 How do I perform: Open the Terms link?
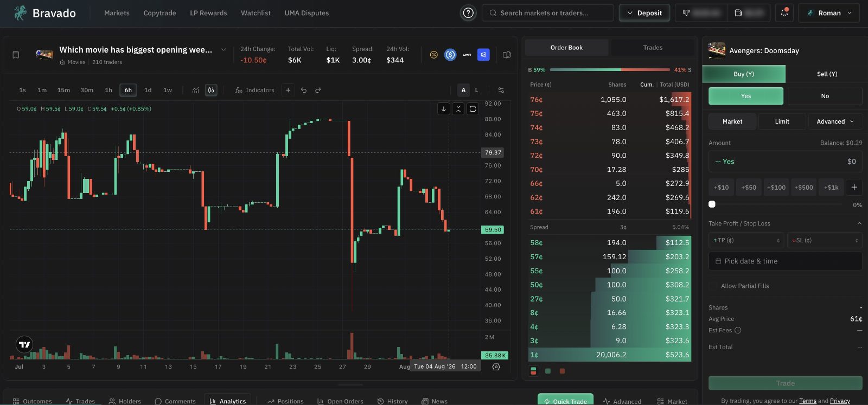point(807,401)
